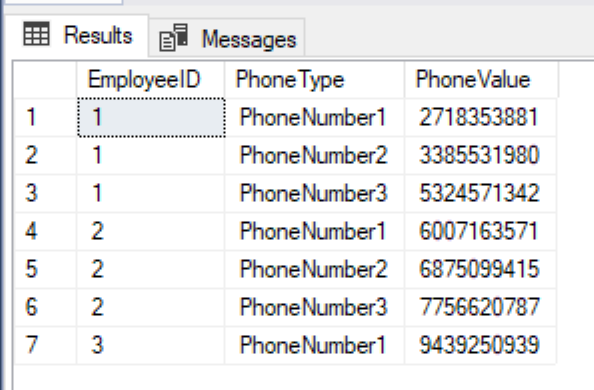The image size is (594, 390).
Task: Select row header number 6
Action: [45, 307]
